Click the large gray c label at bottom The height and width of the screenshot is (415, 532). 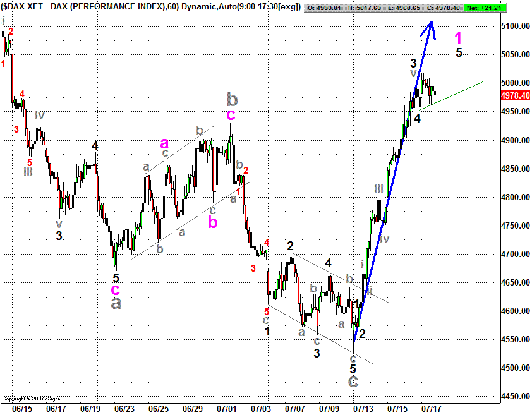point(353,382)
